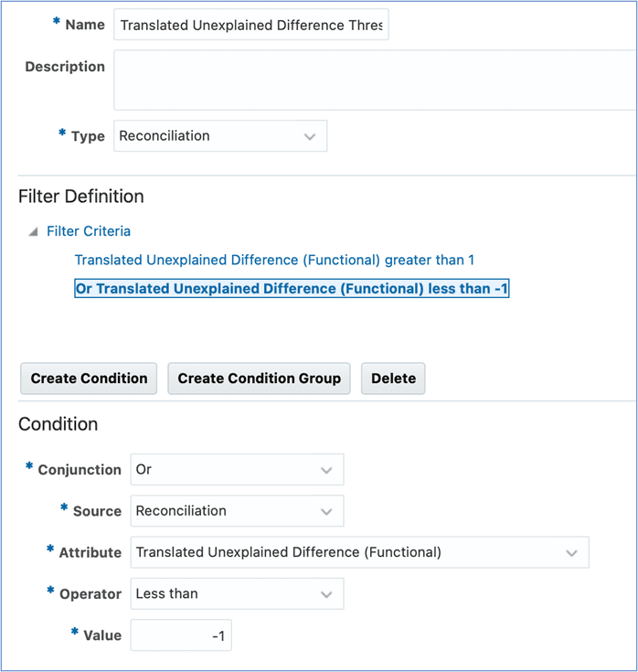Viewport: 638px width, 672px height.
Task: Collapse the Filter Criteria tree triangle
Action: pyautogui.click(x=33, y=232)
